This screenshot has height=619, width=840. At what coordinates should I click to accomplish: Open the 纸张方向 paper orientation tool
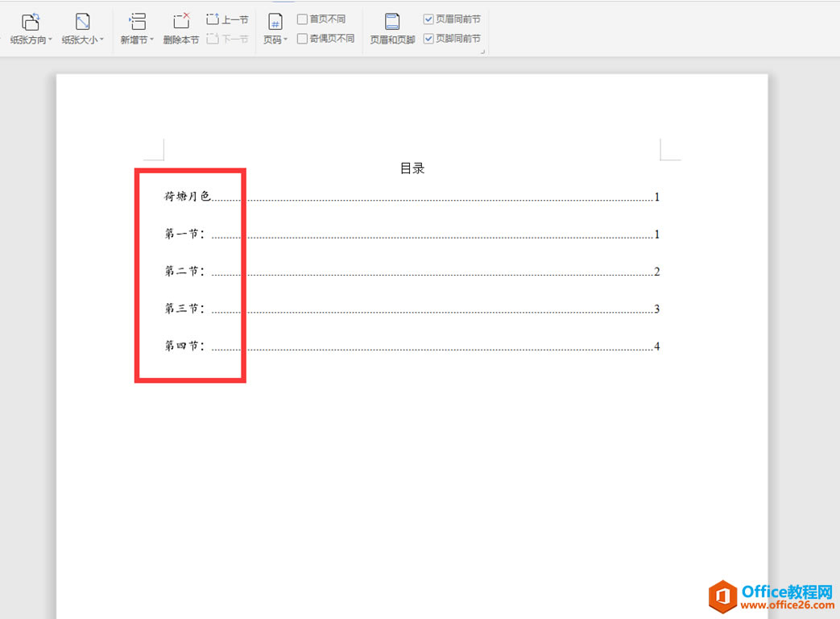pos(31,28)
